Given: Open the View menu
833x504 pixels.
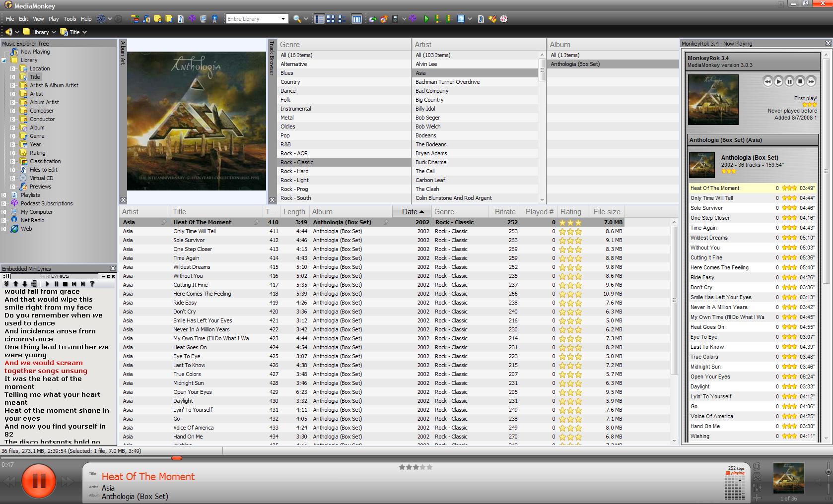Looking at the screenshot, I should pyautogui.click(x=38, y=19).
